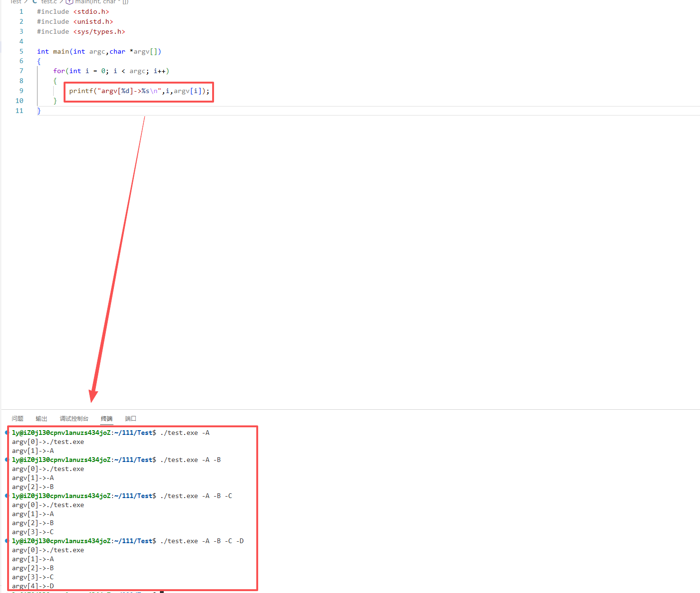Click 'argv[0]->./test.exe' under the -A -B -C -D command
The height and width of the screenshot is (593, 700).
[48, 550]
